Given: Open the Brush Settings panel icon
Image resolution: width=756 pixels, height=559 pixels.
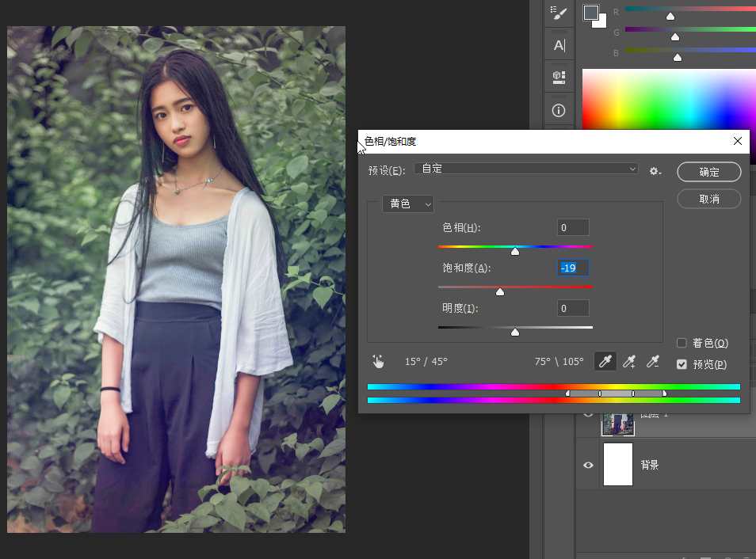Looking at the screenshot, I should coord(559,13).
